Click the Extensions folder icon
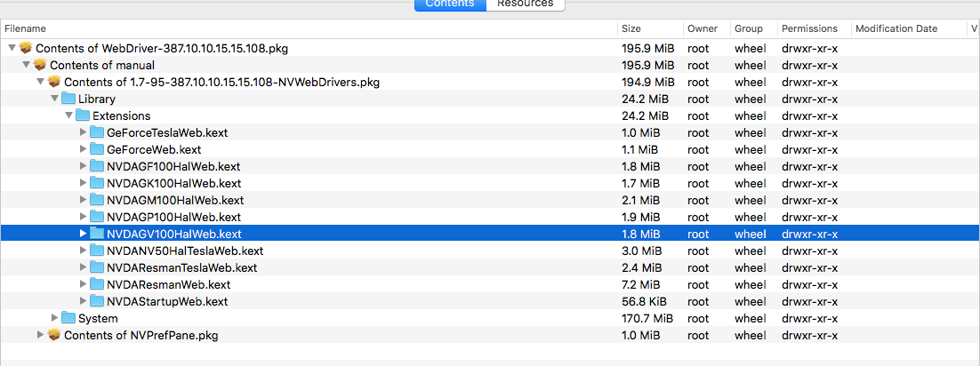This screenshot has width=980, height=366. (83, 115)
